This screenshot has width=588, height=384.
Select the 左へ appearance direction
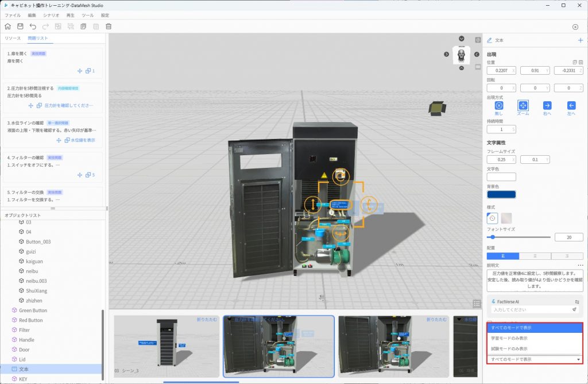571,106
